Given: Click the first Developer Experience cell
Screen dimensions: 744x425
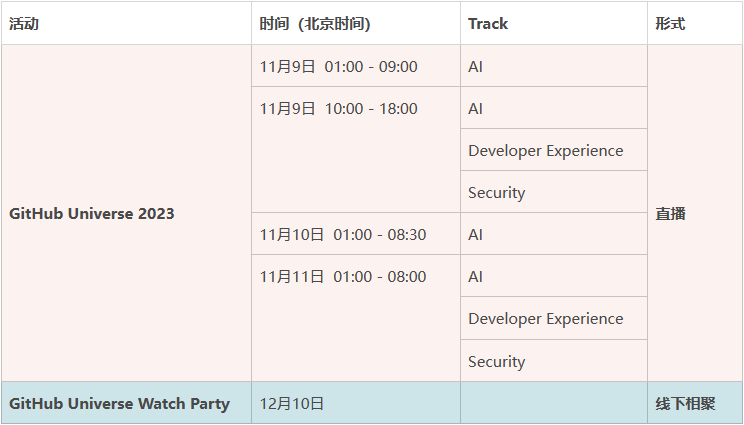Looking at the screenshot, I should point(545,151).
